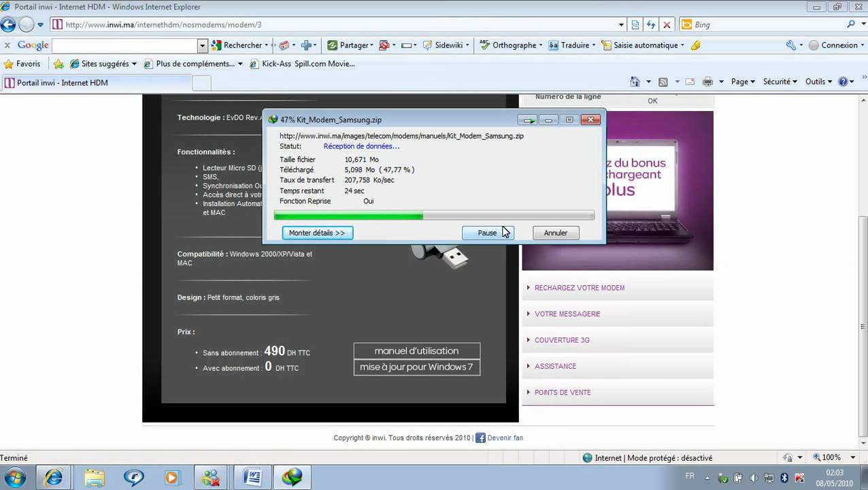Click Saisie automatique on Google toolbar
The image size is (868, 490).
click(642, 45)
